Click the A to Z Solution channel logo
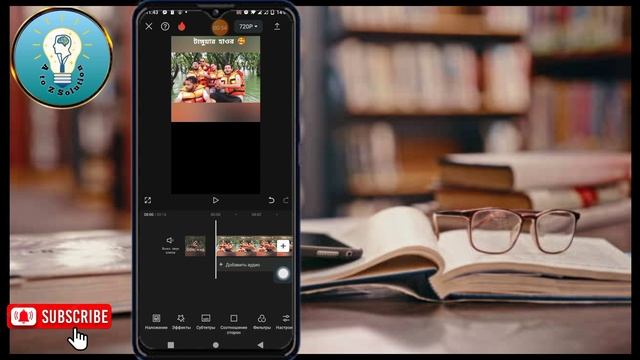 click(x=62, y=58)
